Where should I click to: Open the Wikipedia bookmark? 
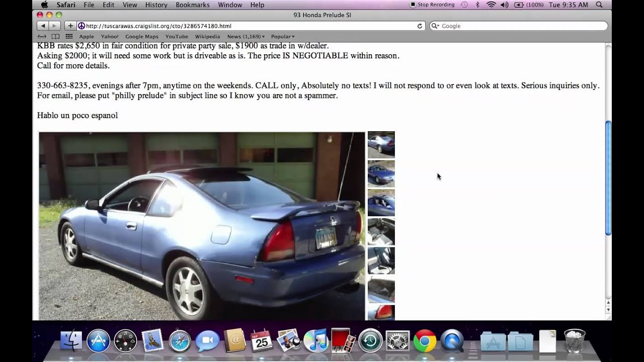[x=207, y=37]
